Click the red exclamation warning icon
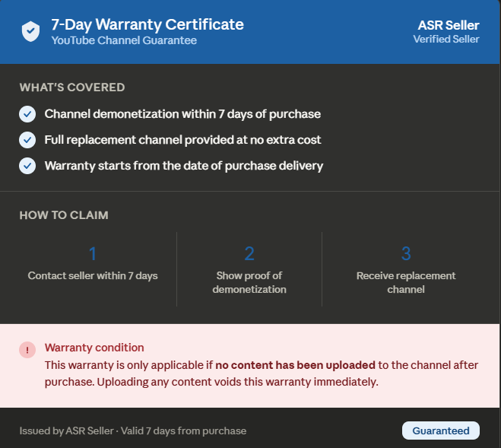This screenshot has height=448, width=501. click(x=27, y=350)
